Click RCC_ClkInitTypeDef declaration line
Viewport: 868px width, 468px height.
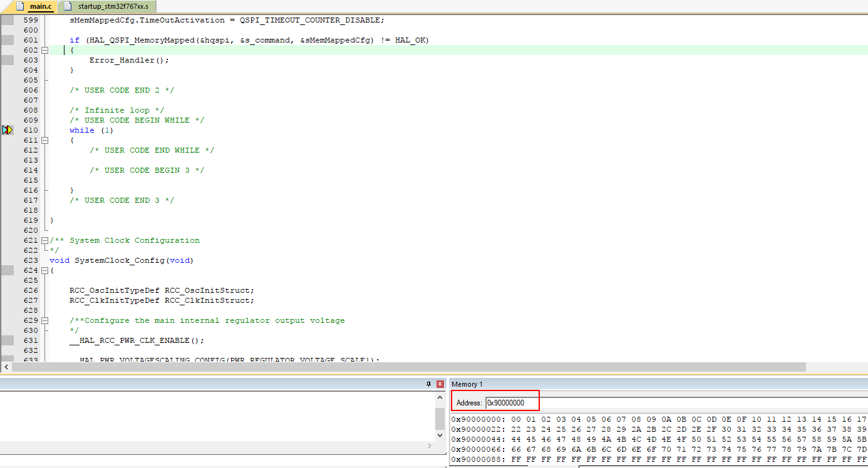tap(162, 300)
